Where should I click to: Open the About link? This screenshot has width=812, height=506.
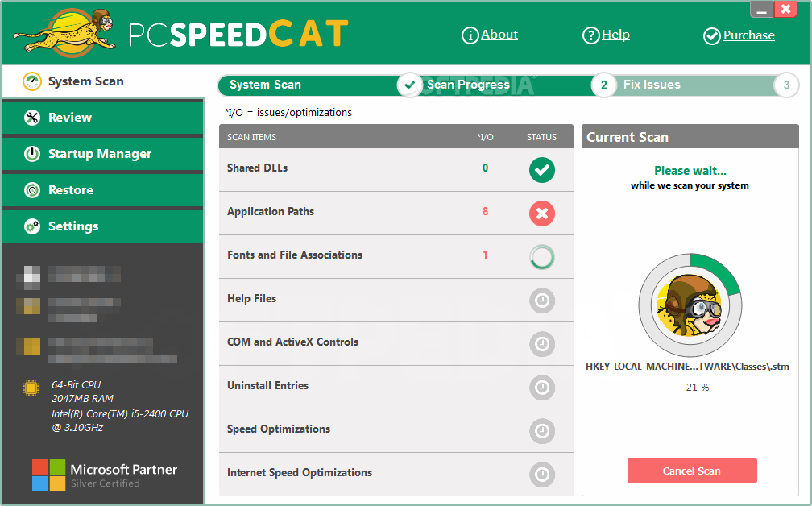tap(499, 34)
